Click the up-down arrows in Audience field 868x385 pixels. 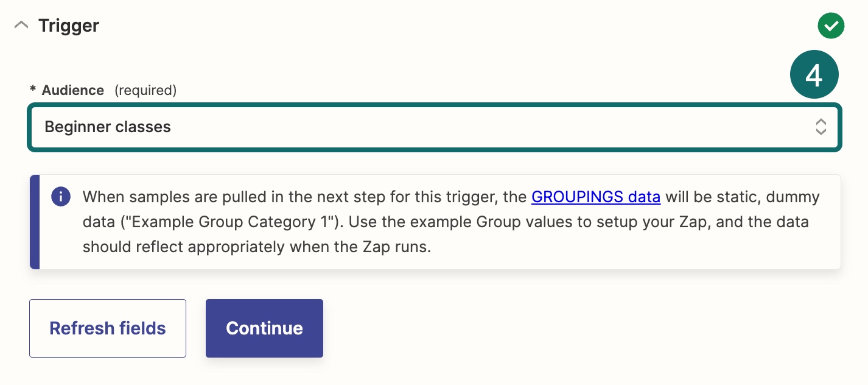pyautogui.click(x=821, y=127)
